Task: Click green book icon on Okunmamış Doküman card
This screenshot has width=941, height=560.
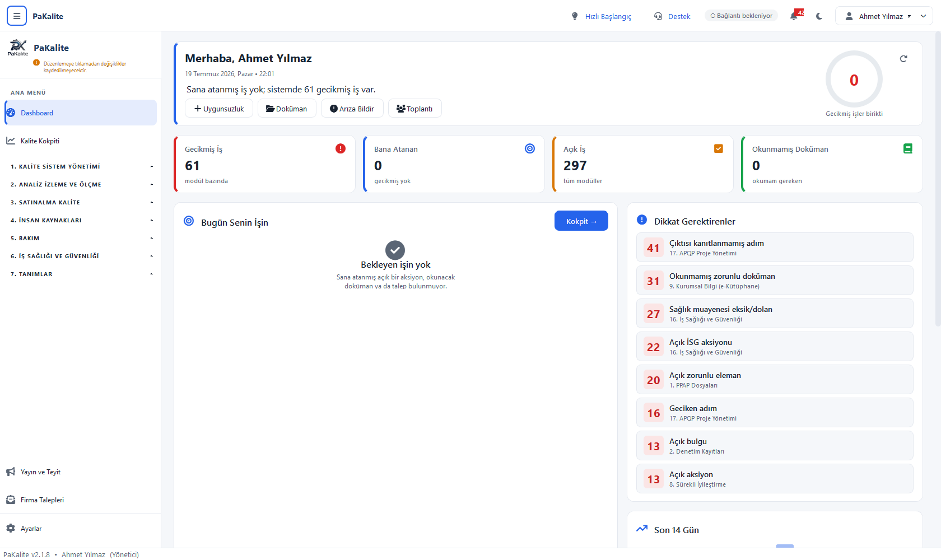Action: [x=908, y=148]
